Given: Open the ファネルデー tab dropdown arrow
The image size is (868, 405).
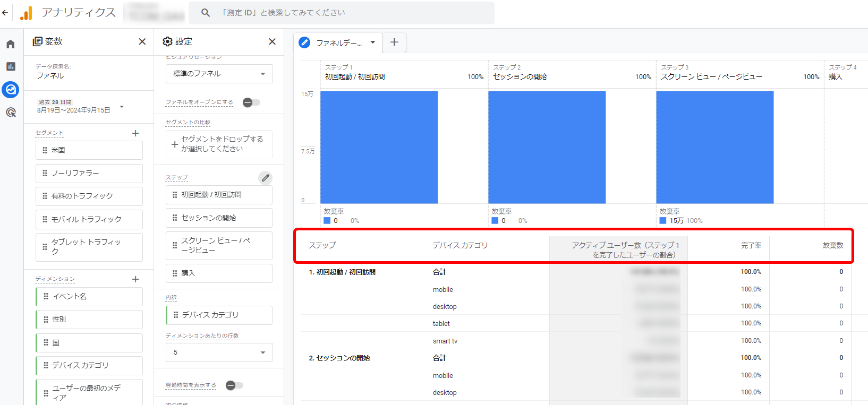Looking at the screenshot, I should (373, 42).
